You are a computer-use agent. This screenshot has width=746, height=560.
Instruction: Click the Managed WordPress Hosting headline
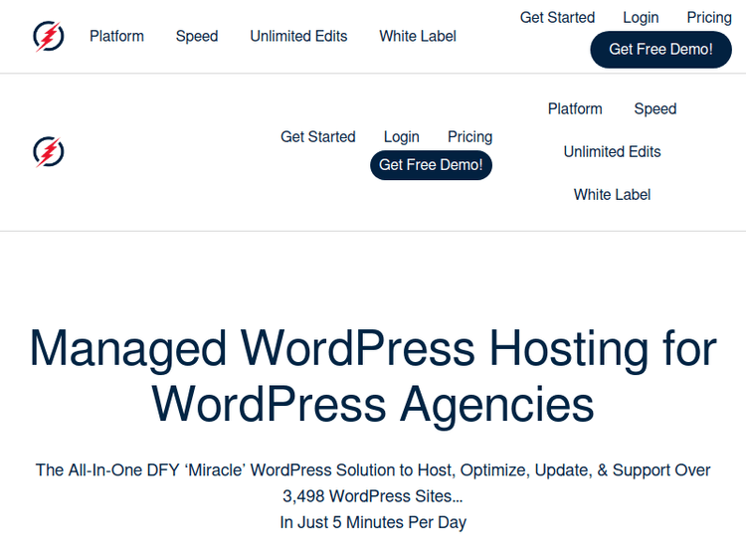tap(373, 376)
